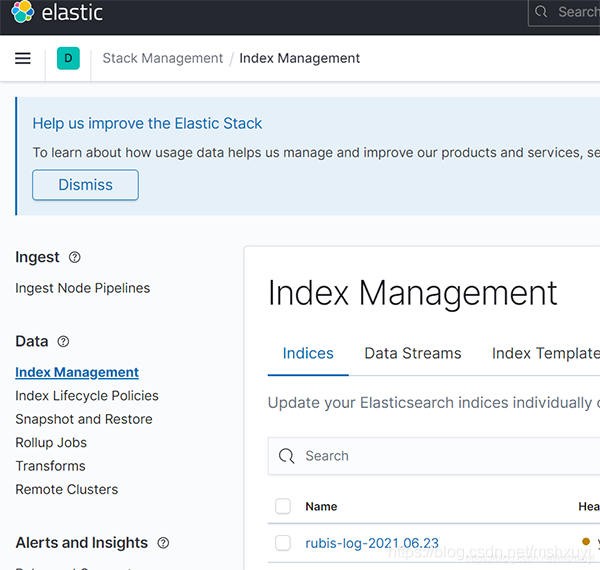The height and width of the screenshot is (570, 600).
Task: Switch to the Data Streams tab
Action: pyautogui.click(x=413, y=353)
